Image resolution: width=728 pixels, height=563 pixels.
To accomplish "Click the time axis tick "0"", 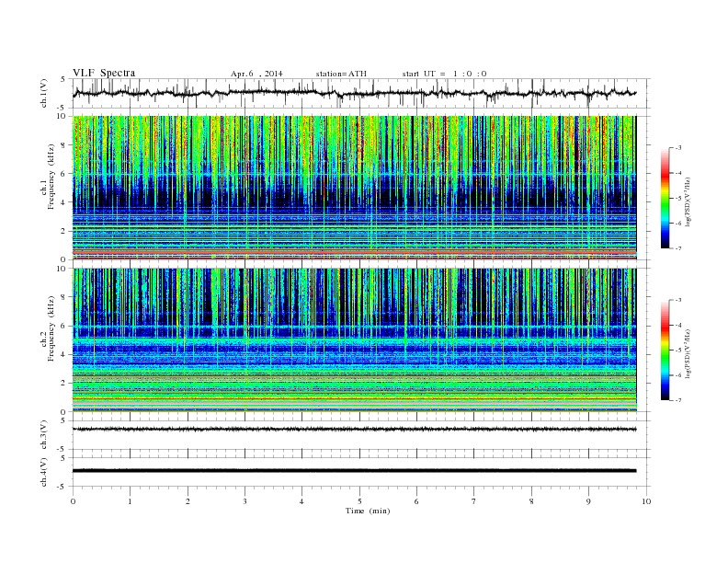I will 73,501.
